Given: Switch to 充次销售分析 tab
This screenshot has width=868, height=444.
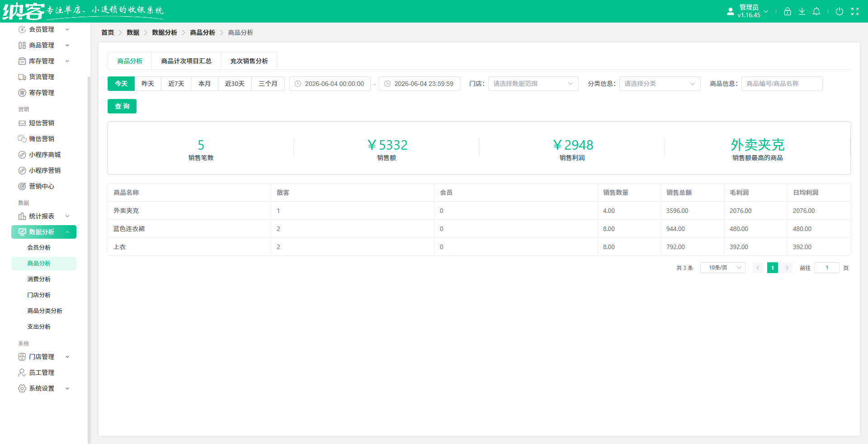Looking at the screenshot, I should click(x=249, y=61).
